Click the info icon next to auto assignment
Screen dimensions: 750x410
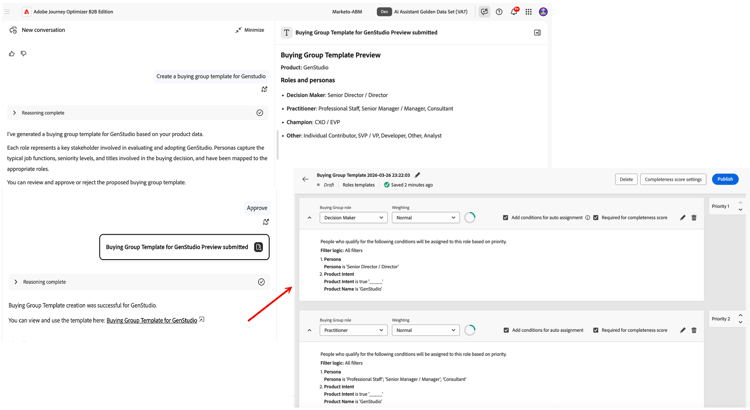point(587,218)
